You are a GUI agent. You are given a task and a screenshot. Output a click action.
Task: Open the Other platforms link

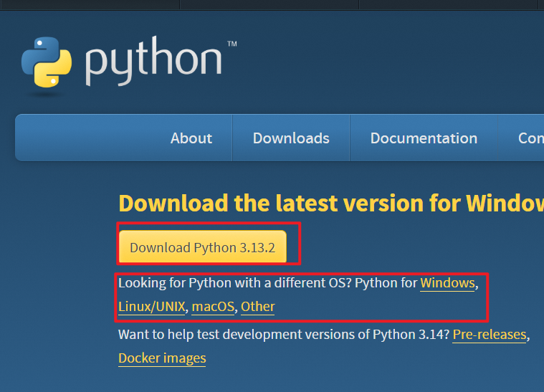pos(258,307)
